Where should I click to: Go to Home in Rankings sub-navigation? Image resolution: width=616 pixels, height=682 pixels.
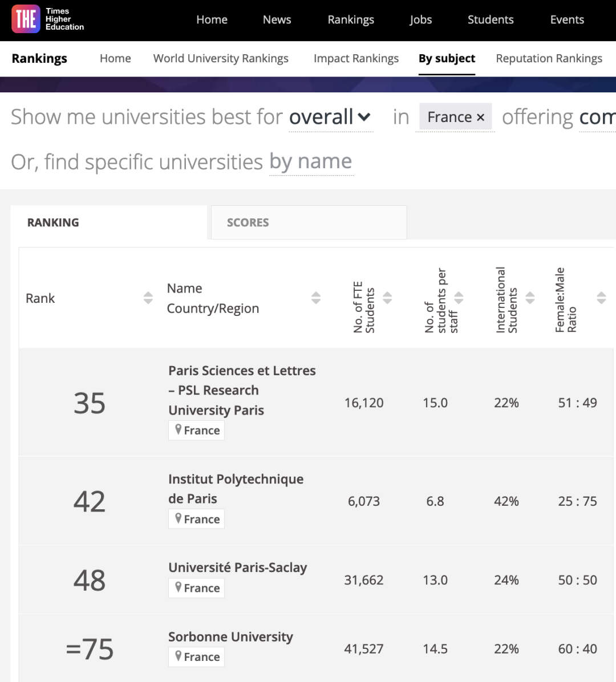pos(115,58)
